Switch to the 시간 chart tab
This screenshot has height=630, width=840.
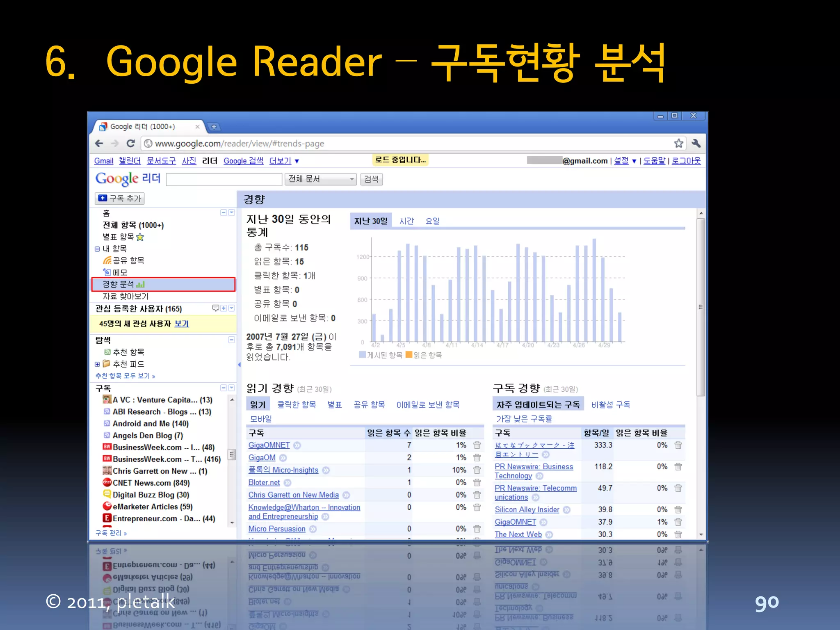(x=407, y=221)
